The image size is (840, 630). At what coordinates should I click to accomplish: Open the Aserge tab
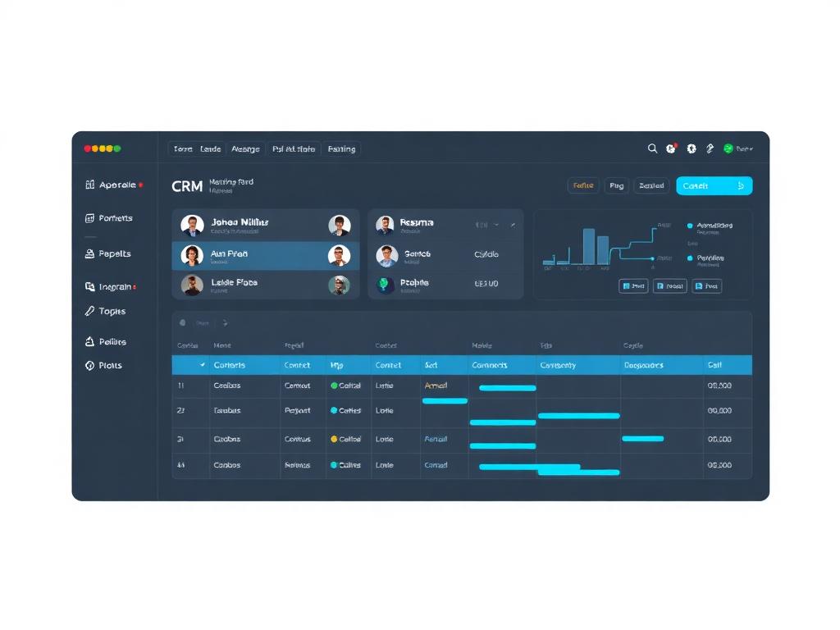point(245,149)
